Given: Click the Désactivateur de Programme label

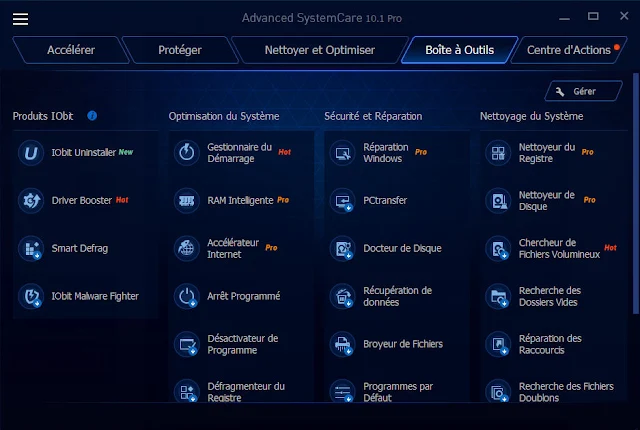Looking at the screenshot, I should [x=243, y=344].
